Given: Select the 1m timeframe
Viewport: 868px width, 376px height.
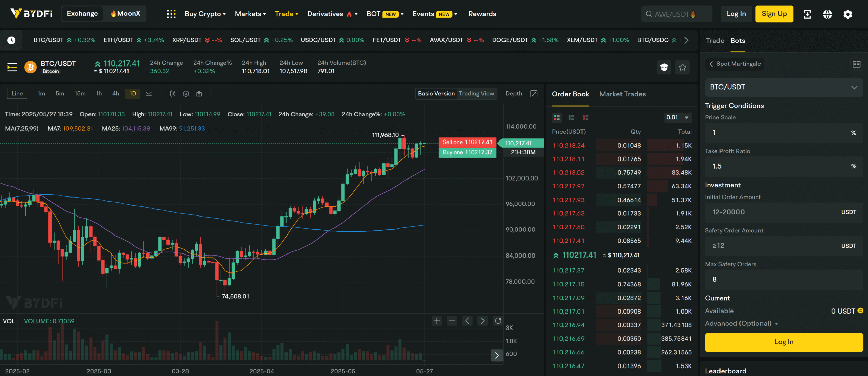Looking at the screenshot, I should tap(41, 94).
